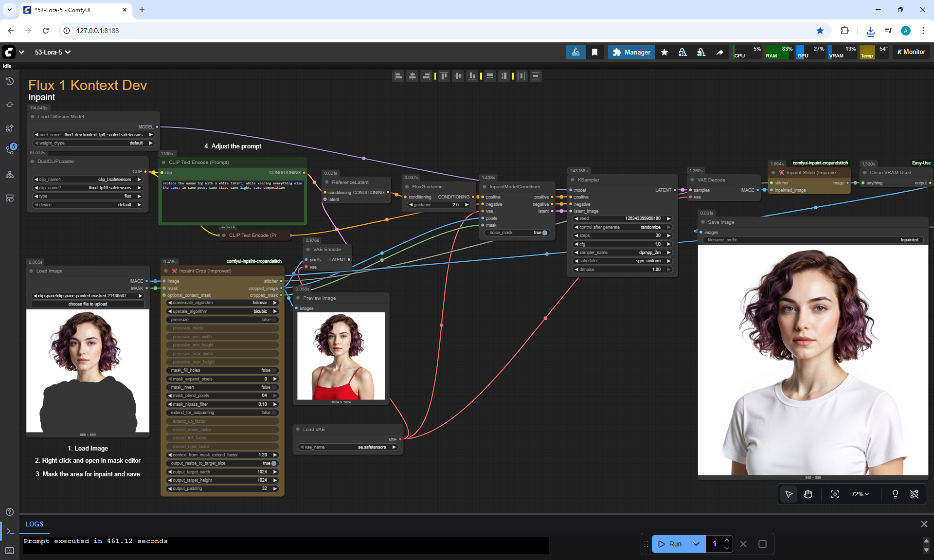The width and height of the screenshot is (934, 560).
Task: Switch to the LOGS tab
Action: (x=34, y=524)
